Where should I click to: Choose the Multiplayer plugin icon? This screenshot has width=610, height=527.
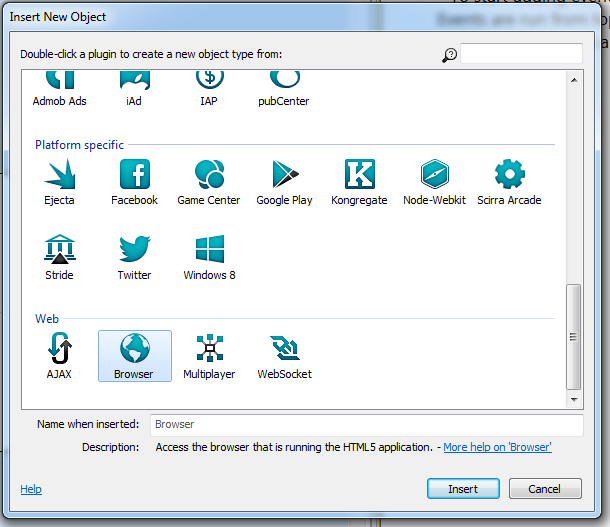(x=210, y=348)
